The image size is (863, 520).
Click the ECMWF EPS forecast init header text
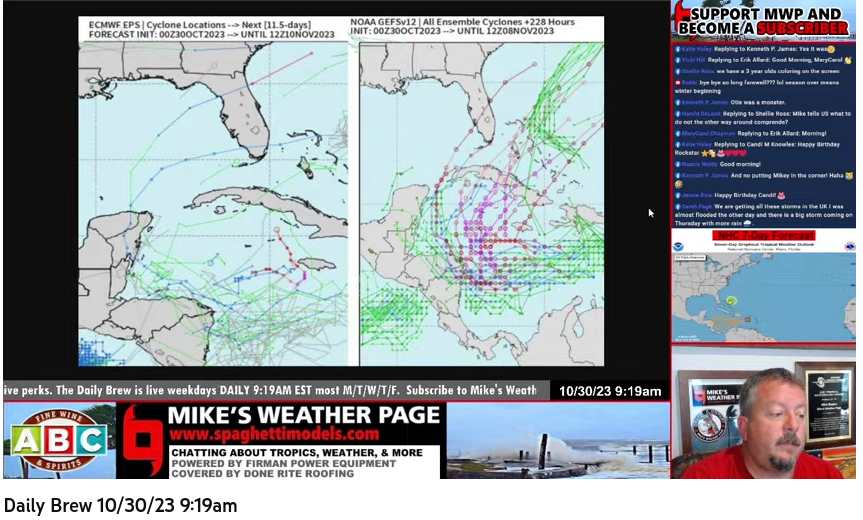[211, 30]
